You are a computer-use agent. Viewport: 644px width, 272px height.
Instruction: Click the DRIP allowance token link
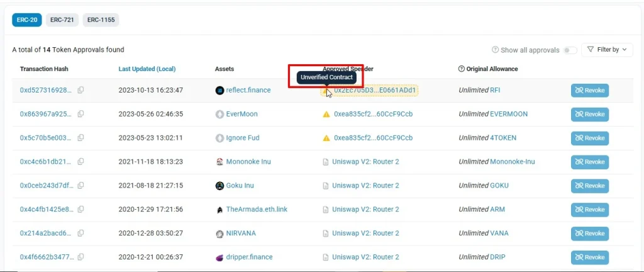pyautogui.click(x=498, y=257)
